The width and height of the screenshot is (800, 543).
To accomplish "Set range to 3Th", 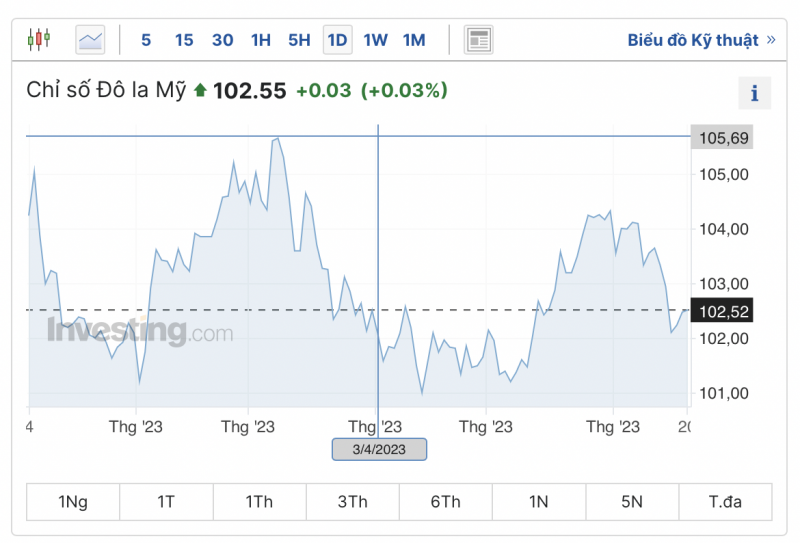I will pyautogui.click(x=352, y=502).
